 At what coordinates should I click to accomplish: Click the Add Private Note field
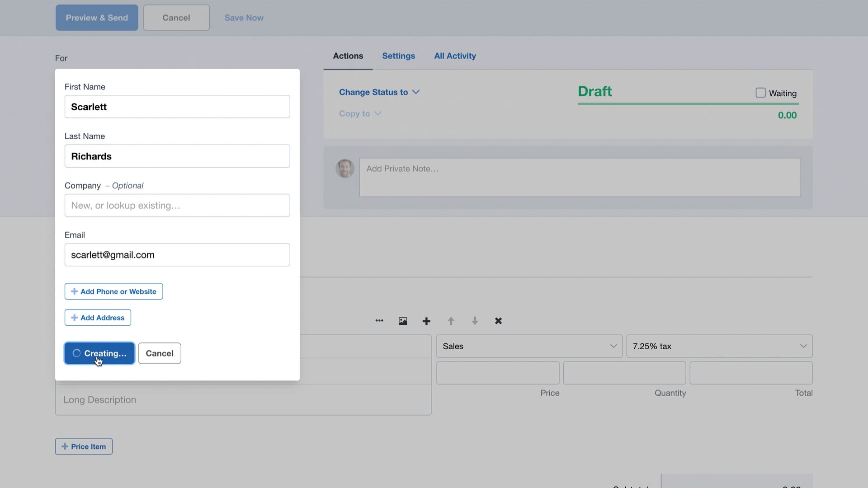coord(580,177)
